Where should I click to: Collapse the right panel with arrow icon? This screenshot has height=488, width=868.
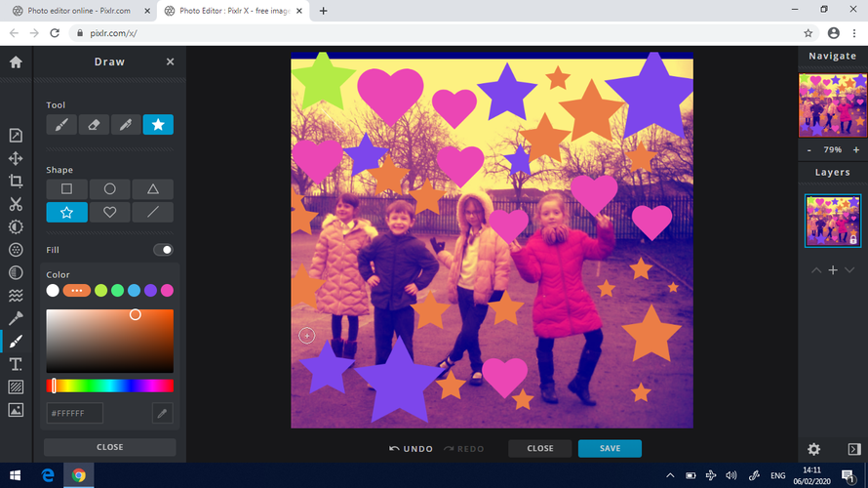coord(853,449)
